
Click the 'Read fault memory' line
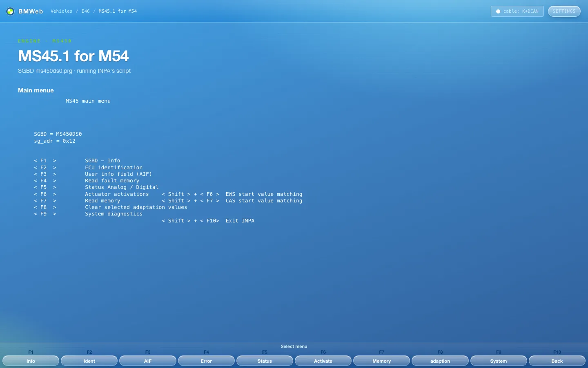point(112,181)
